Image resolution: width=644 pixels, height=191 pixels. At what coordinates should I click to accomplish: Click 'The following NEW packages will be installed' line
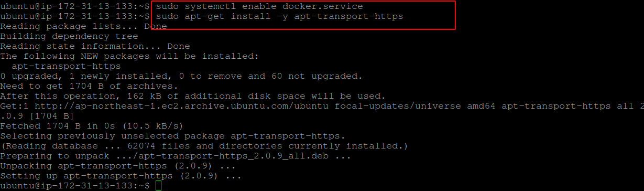tap(129, 56)
